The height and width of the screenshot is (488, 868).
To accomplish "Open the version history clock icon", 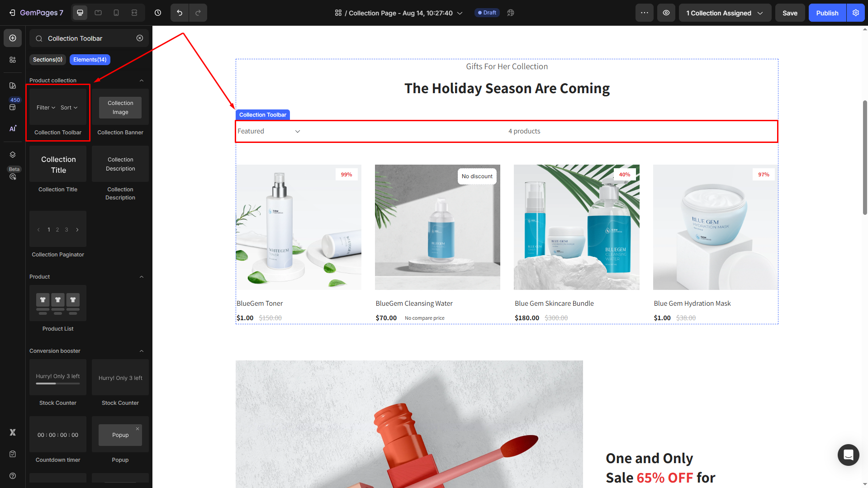I will 158,13.
